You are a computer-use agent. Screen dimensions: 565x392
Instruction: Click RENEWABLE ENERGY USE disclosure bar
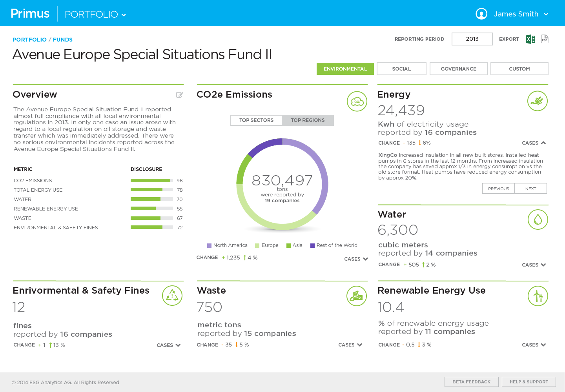(152, 209)
